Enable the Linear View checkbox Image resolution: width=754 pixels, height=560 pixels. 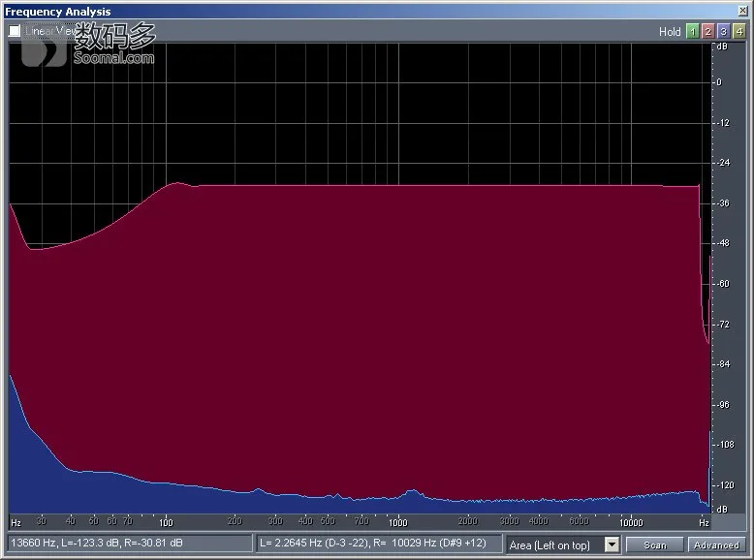point(15,31)
